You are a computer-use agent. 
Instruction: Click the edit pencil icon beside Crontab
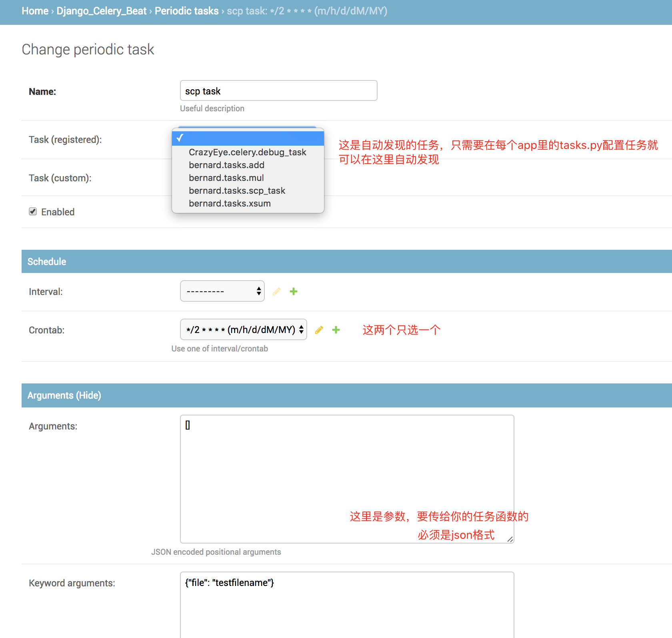319,330
